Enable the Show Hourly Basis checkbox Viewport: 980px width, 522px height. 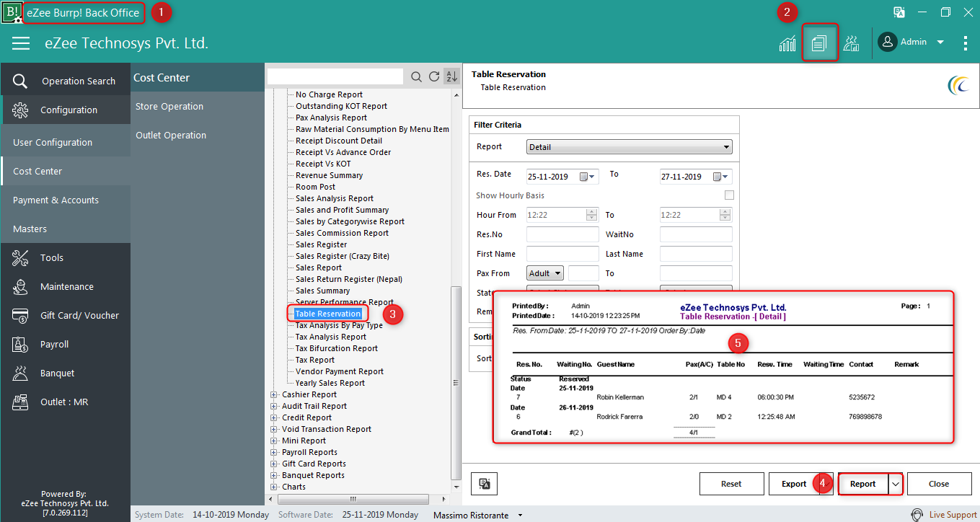coord(729,195)
